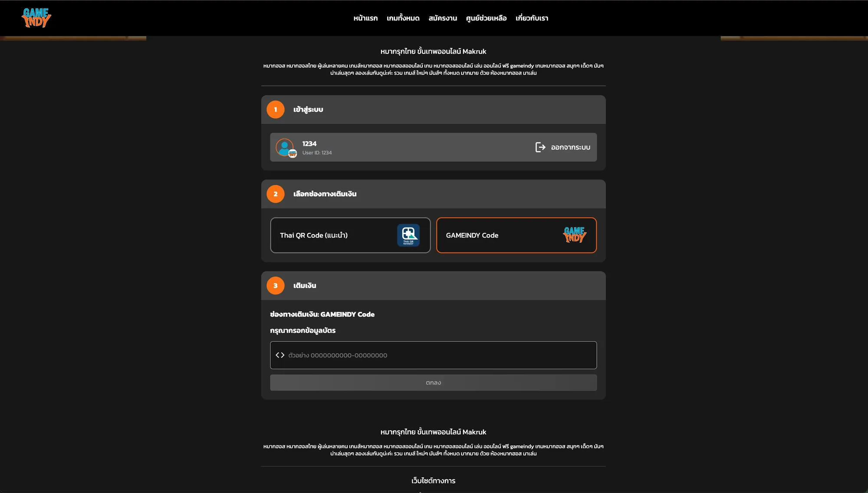Screen dimensions: 868x493
Task: Click the orange step 1 circle
Action: click(x=275, y=109)
